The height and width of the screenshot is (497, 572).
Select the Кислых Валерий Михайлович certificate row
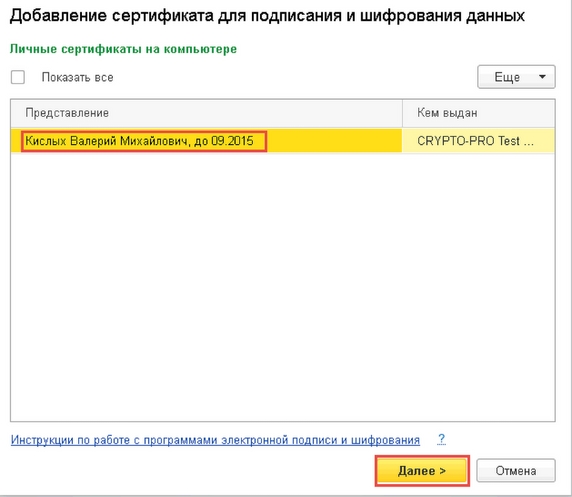[283, 140]
